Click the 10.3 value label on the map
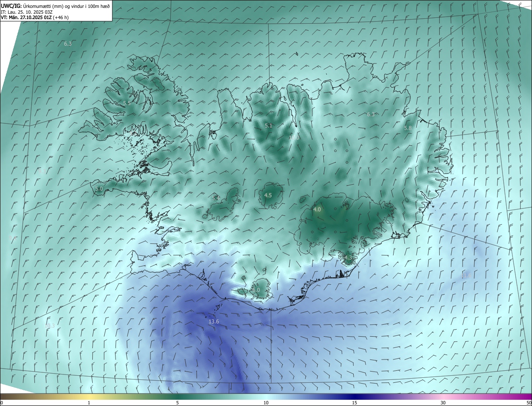This screenshot has height=406, width=532. pos(49,326)
